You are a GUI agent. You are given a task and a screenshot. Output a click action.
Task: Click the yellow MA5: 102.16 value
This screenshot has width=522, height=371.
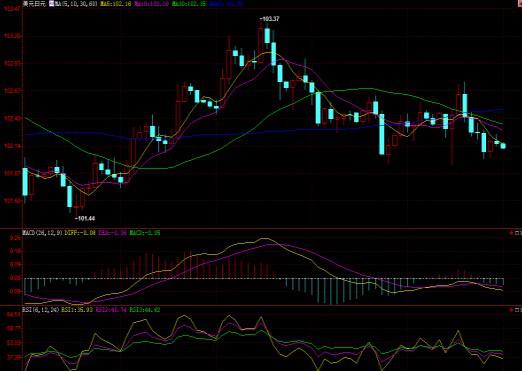116,4
